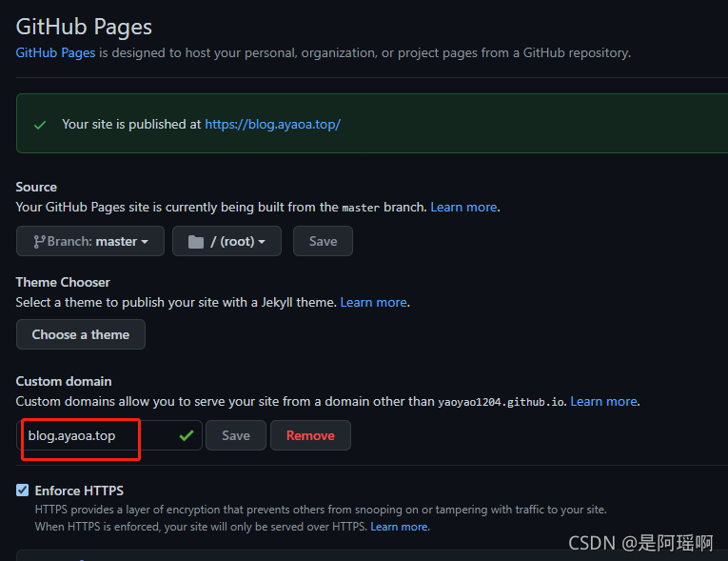Click the red Remove button
This screenshot has height=561, width=728.
click(310, 435)
